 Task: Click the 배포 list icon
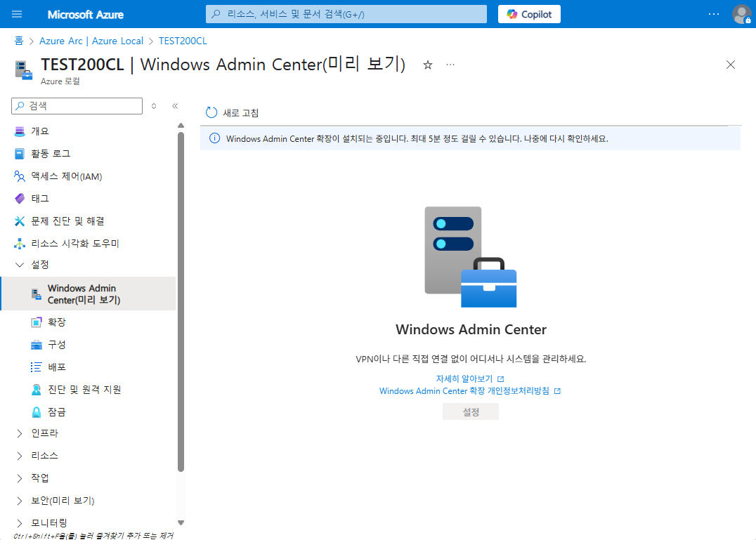click(36, 367)
